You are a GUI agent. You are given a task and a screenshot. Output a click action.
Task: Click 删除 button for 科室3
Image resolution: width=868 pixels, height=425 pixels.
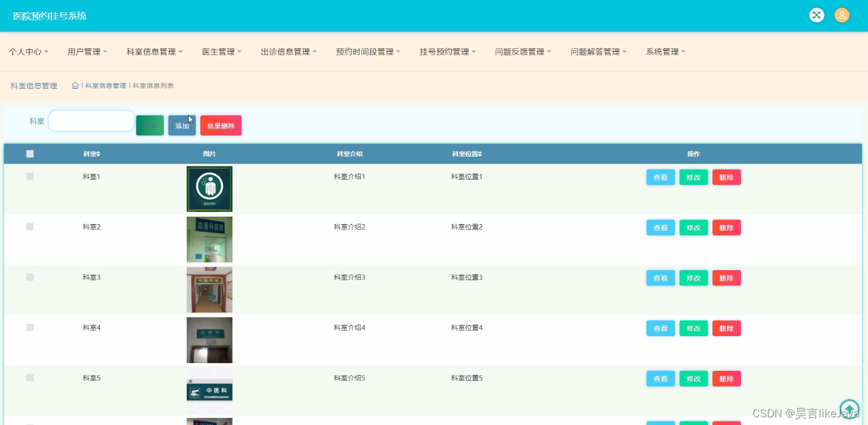tap(727, 278)
